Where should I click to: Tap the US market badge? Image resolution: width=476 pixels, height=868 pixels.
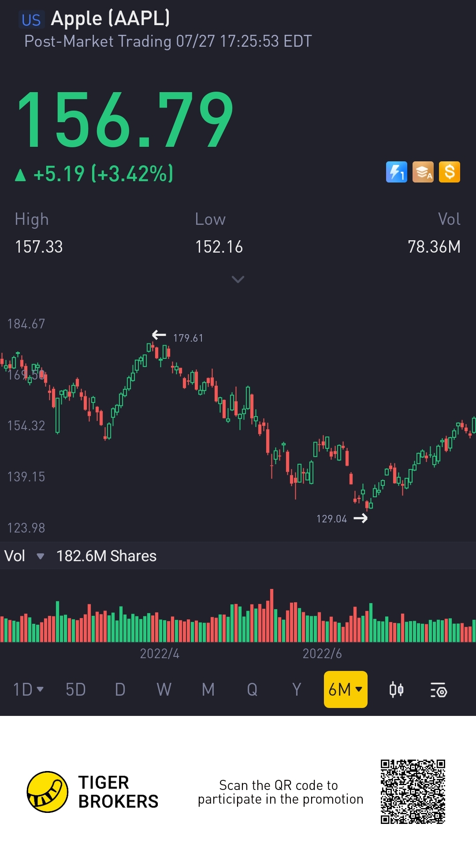coord(31,20)
